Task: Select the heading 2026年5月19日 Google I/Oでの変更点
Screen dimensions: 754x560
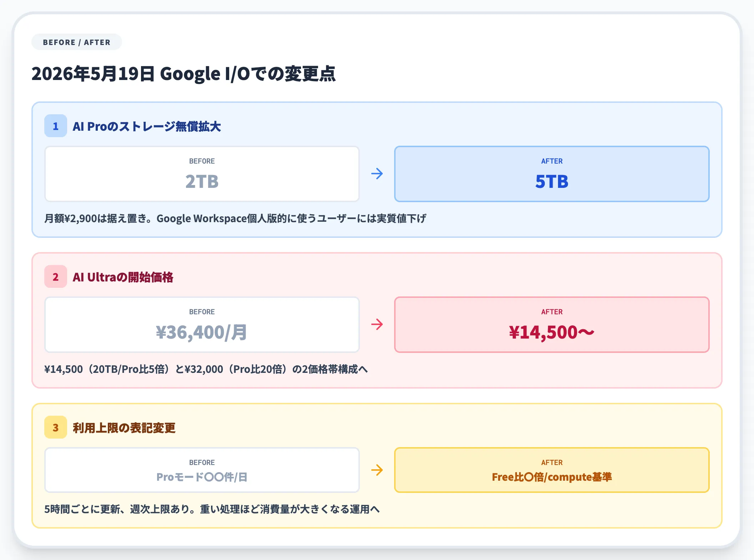Action: (x=184, y=74)
